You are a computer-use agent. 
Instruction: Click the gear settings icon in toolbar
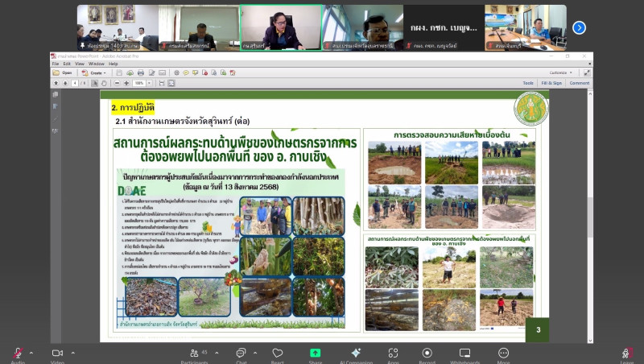pos(176,72)
